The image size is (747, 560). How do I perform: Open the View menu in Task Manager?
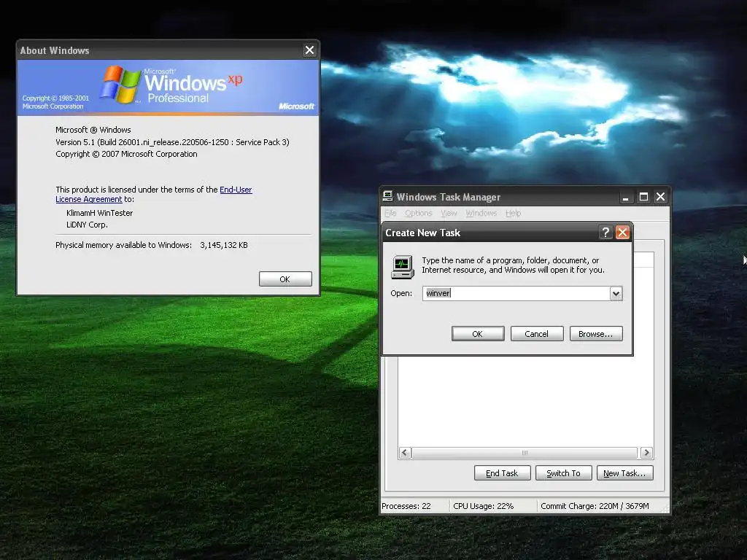(449, 213)
